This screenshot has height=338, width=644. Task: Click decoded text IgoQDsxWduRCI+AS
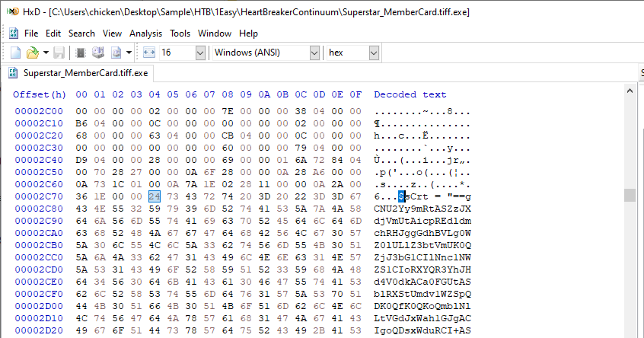pyautogui.click(x=422, y=330)
